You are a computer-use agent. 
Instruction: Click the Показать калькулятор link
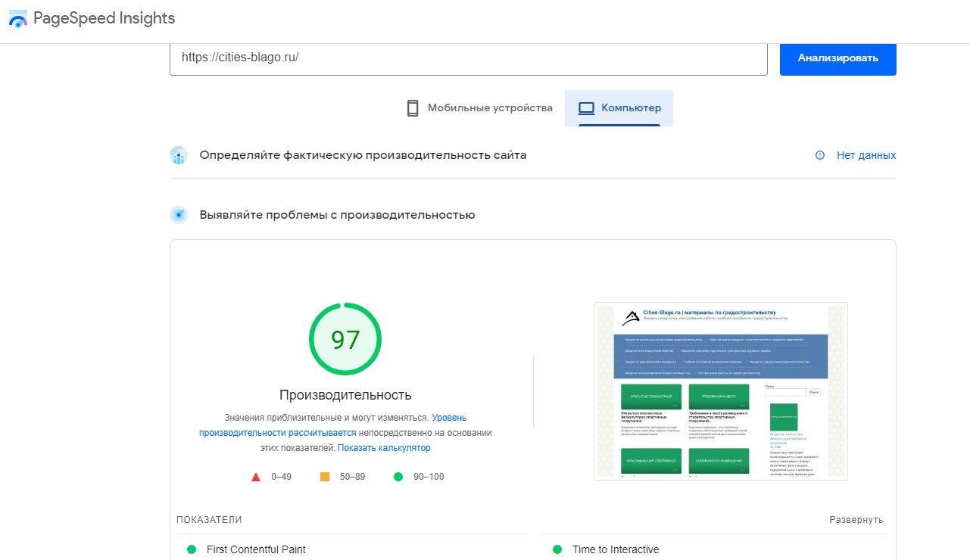coord(384,448)
